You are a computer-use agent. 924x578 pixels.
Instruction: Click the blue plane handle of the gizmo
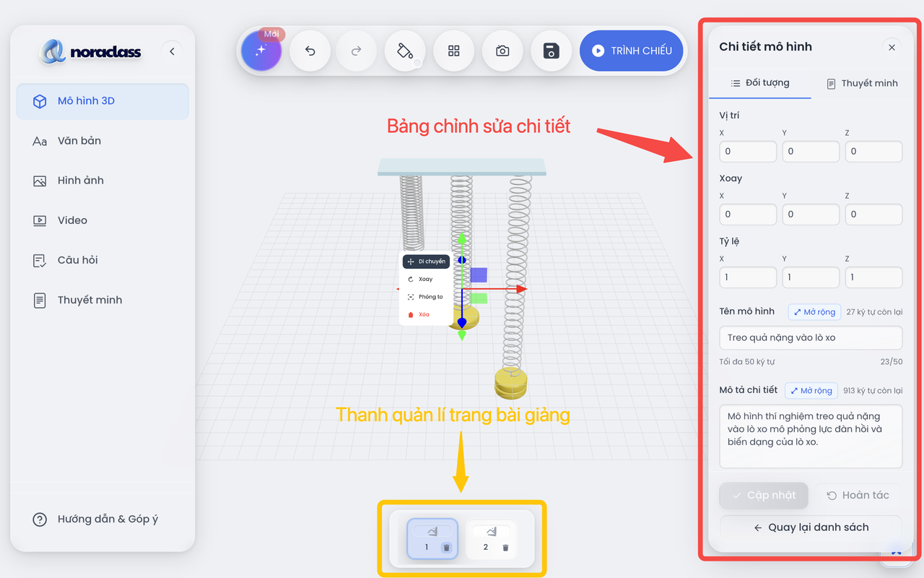pyautogui.click(x=479, y=275)
